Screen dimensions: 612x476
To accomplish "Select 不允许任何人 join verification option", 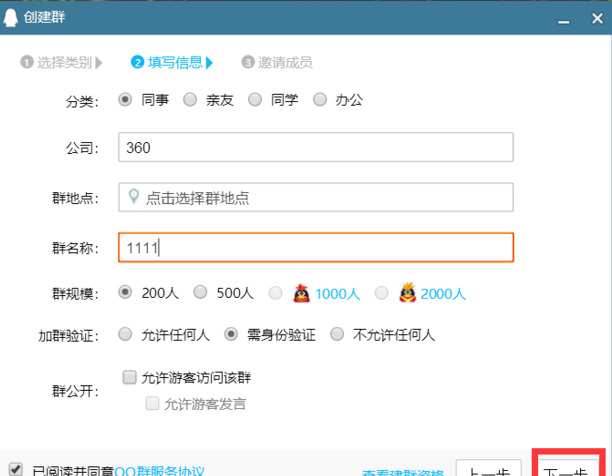I will (x=337, y=334).
